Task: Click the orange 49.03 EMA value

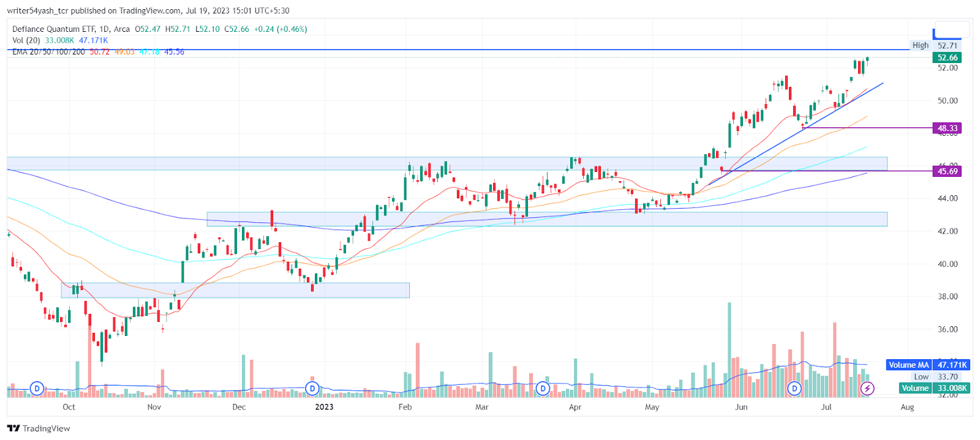Action: (124, 52)
